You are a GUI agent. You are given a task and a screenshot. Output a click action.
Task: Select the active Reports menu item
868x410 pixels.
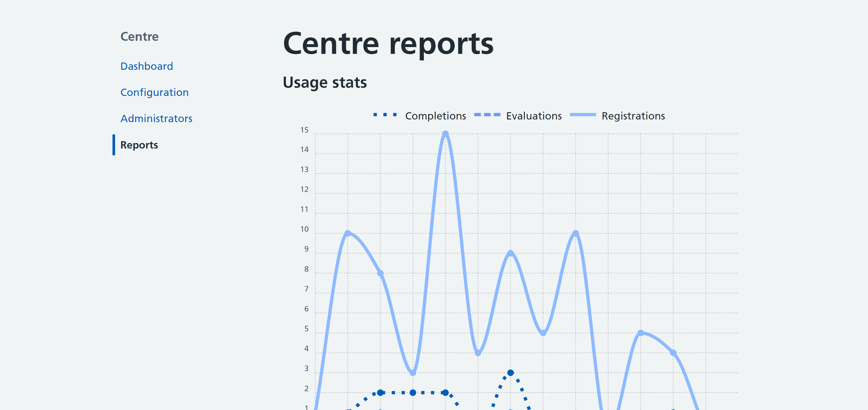pos(139,145)
